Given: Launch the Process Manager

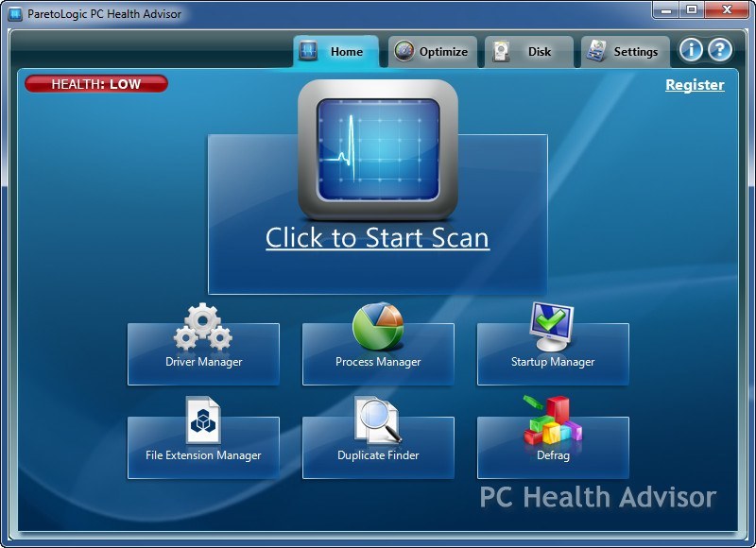Looking at the screenshot, I should click(378, 354).
